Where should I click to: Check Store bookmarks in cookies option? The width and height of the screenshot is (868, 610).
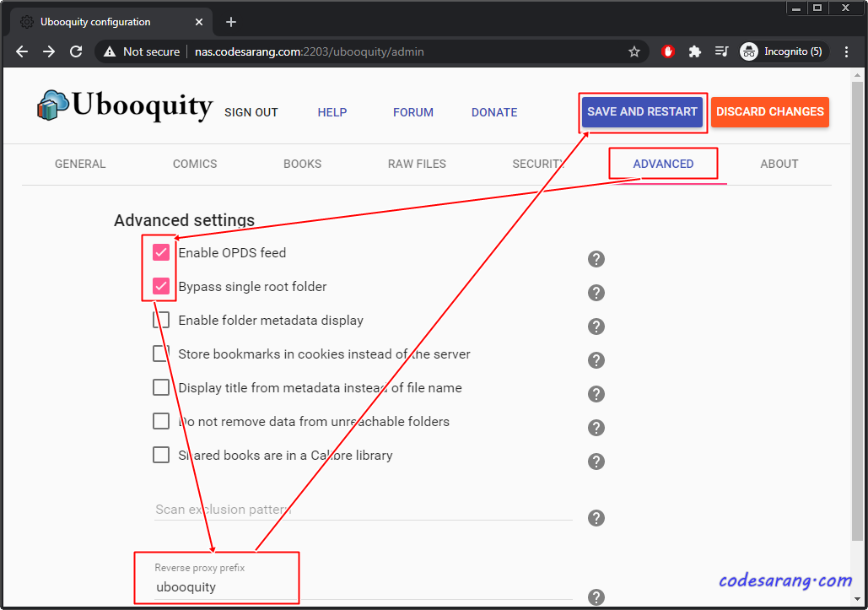click(161, 354)
